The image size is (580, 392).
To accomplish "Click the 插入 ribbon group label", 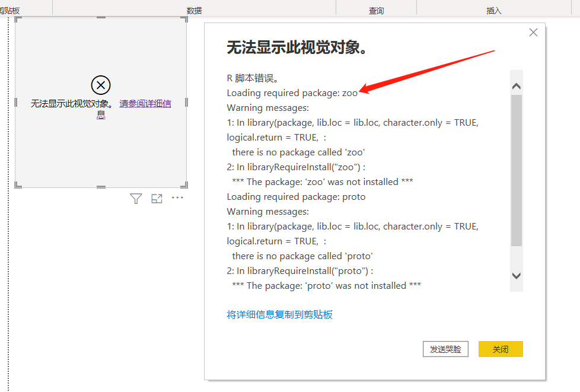I will pos(494,11).
